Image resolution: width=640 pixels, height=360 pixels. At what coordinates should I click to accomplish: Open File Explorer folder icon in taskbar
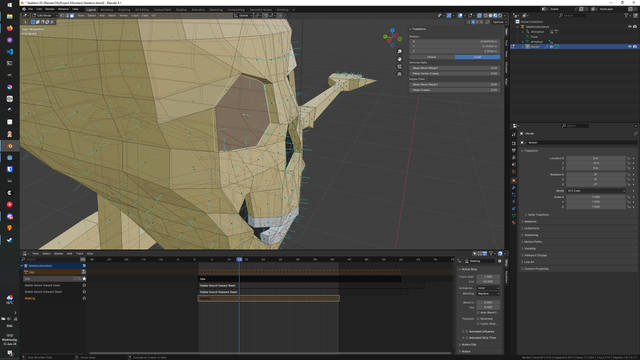(x=9, y=16)
